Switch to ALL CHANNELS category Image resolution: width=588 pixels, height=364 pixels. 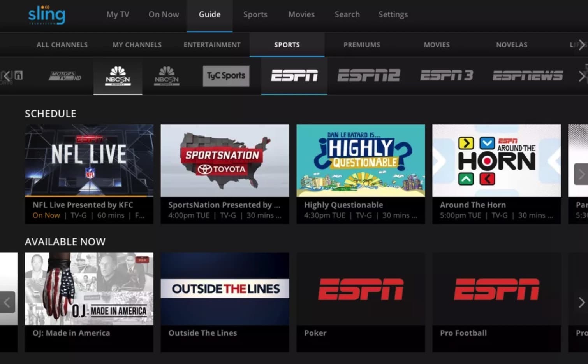coord(62,45)
